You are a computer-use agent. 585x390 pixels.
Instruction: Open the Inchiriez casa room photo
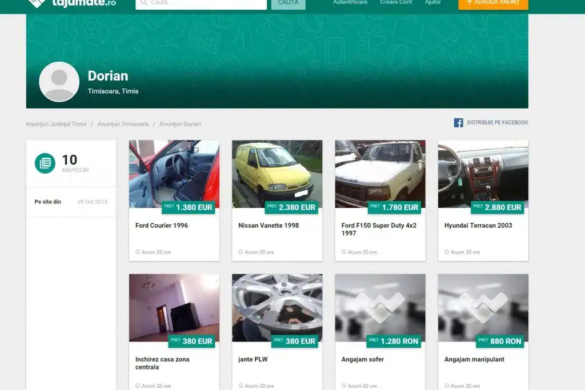174,308
